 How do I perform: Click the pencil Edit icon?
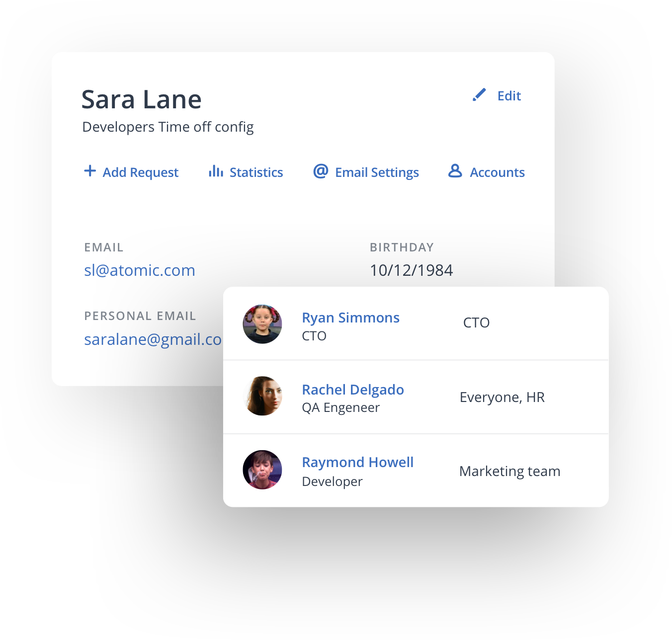point(479,95)
